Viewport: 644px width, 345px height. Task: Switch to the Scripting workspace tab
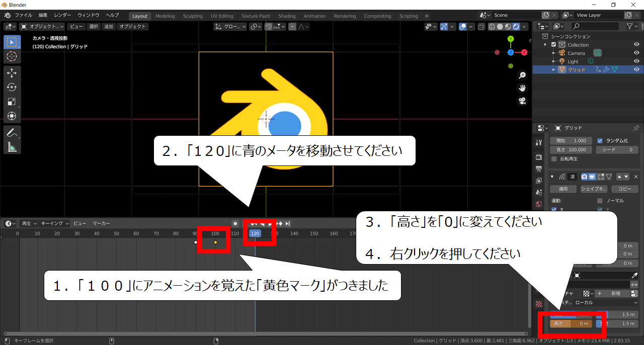tap(409, 16)
